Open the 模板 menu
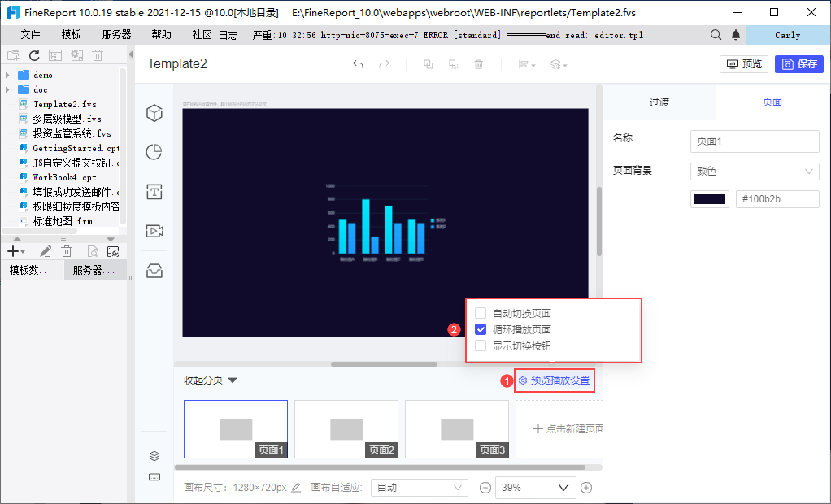The width and height of the screenshot is (831, 504). (72, 35)
